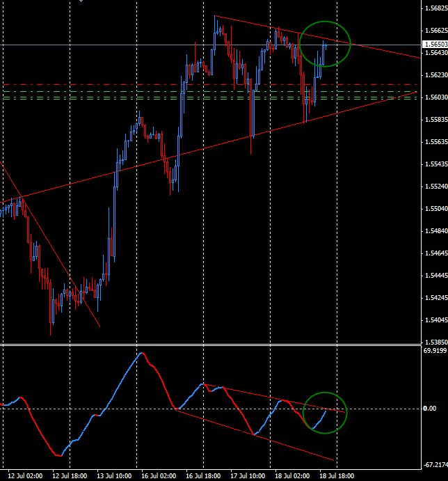
Task: Click the 1.56430 price axis label
Action: click(436, 53)
